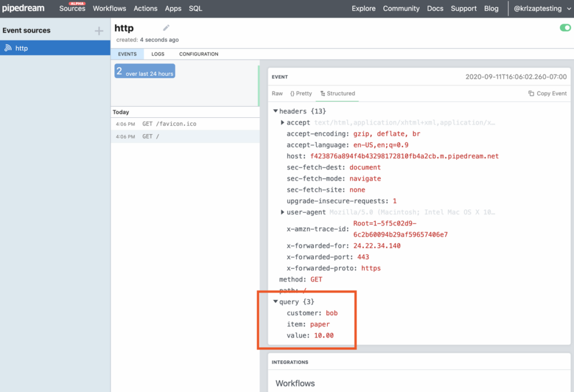Open the @krlzaptesting account dropdown

tap(542, 8)
